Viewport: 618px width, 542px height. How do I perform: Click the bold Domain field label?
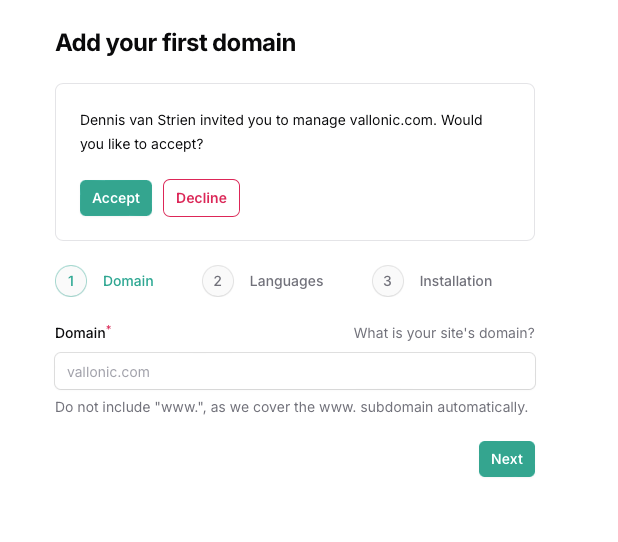[80, 333]
